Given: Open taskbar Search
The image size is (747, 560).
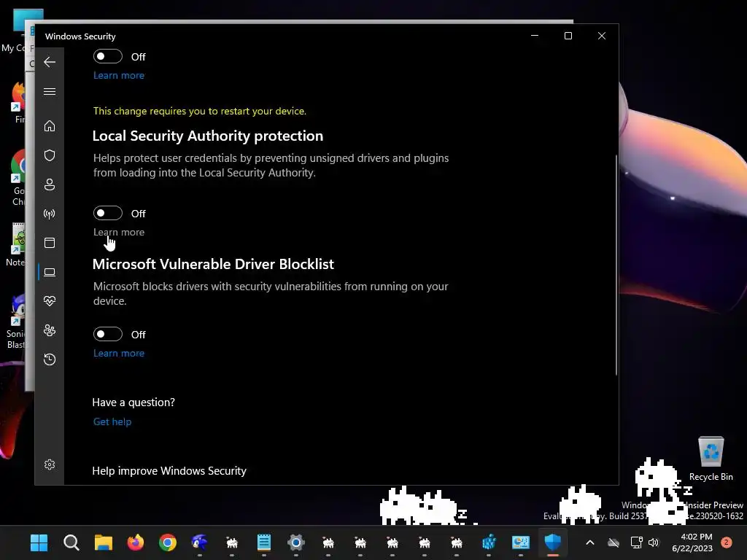Looking at the screenshot, I should coord(71,542).
